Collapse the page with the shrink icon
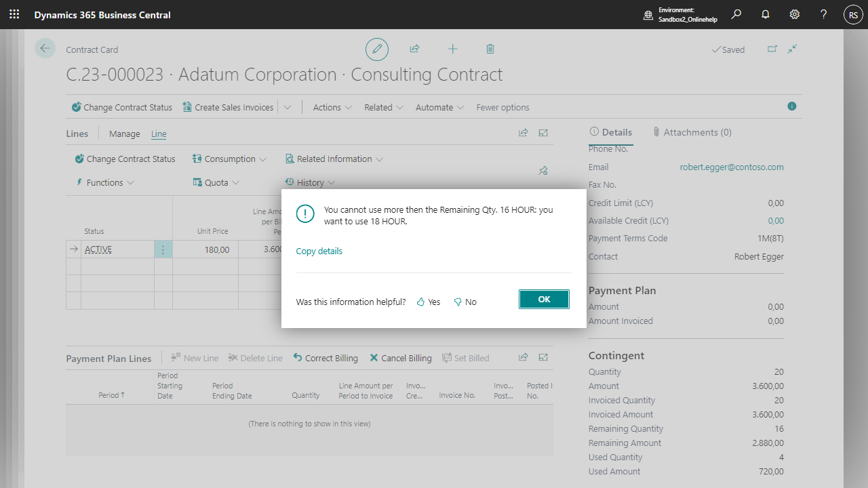Image resolution: width=868 pixels, height=488 pixels. tap(793, 49)
